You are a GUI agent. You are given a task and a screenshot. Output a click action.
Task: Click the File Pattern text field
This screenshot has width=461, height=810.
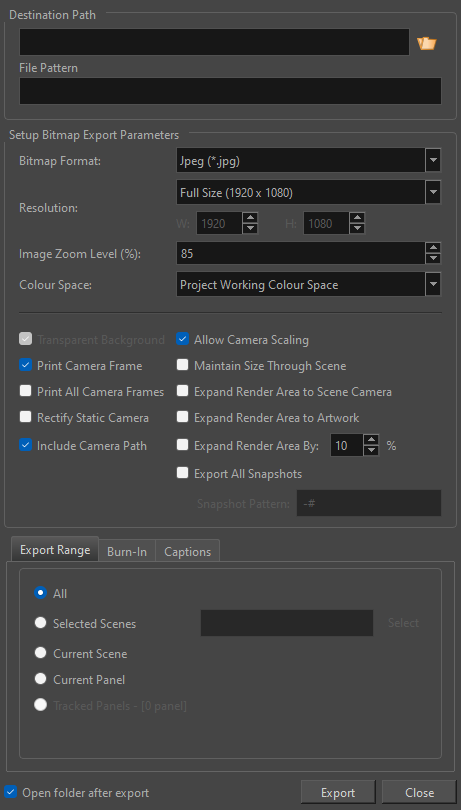click(230, 91)
